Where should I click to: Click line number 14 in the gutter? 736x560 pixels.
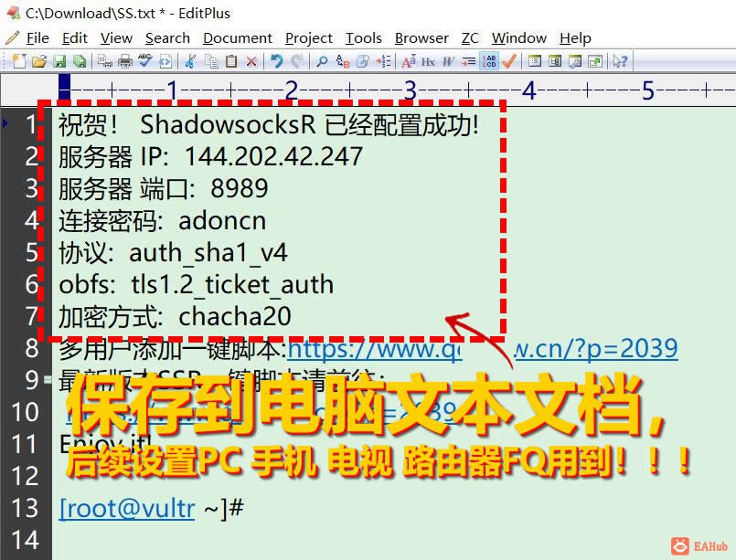[26, 540]
